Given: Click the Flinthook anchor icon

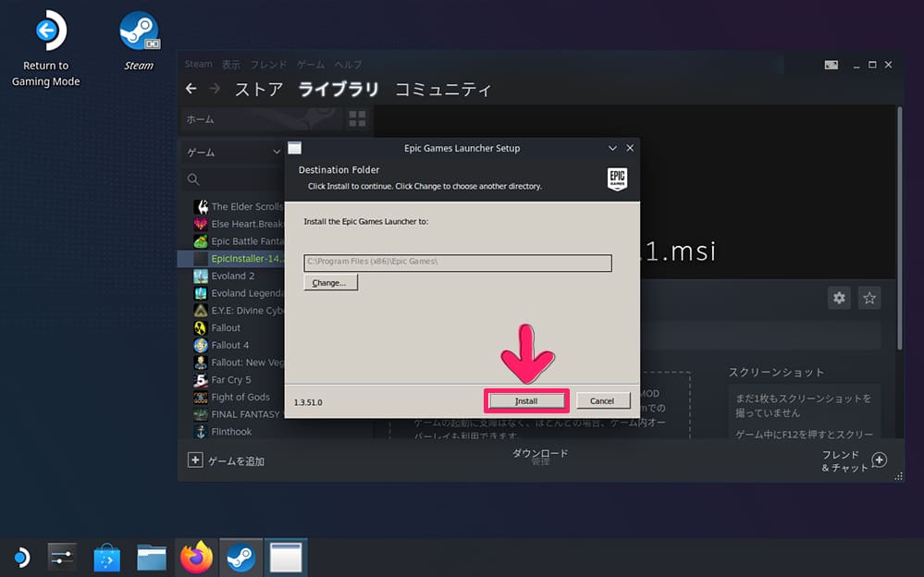Looking at the screenshot, I should (x=201, y=432).
